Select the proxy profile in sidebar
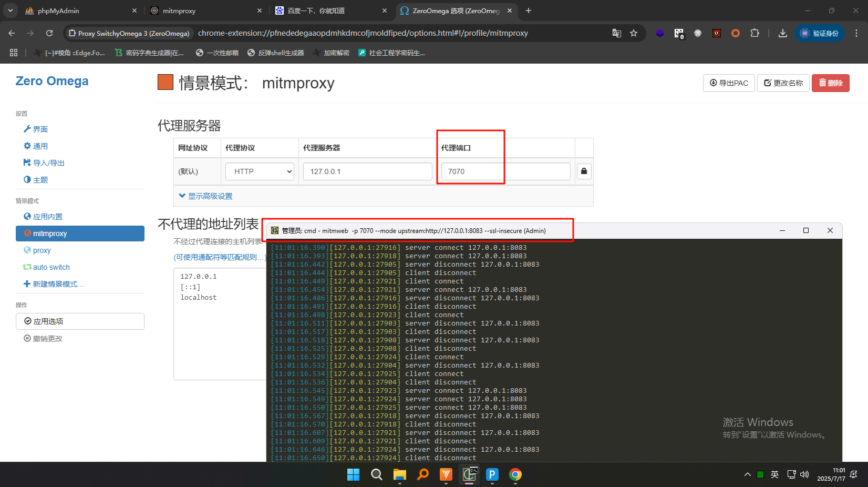Viewport: 868px width, 487px height. (37, 250)
